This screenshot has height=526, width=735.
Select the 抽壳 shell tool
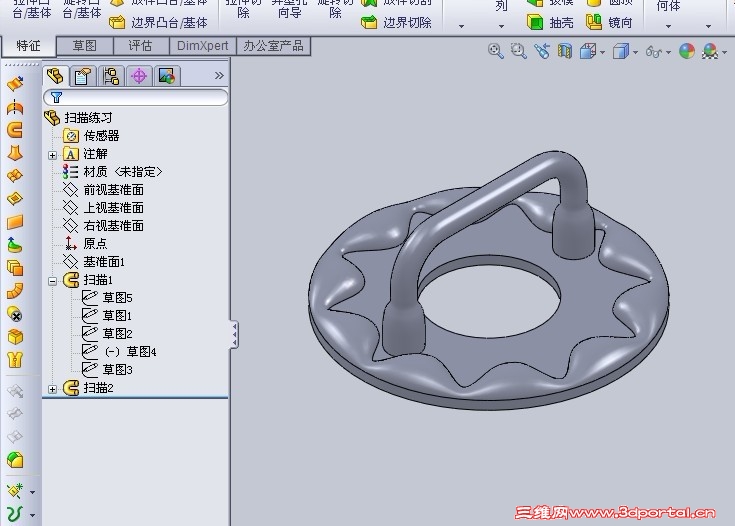coord(550,22)
